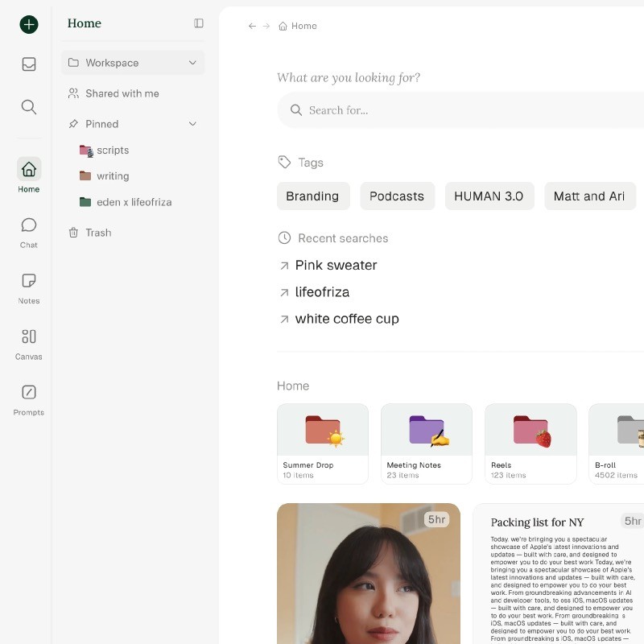
Task: Navigate back with the left arrow
Action: click(x=252, y=26)
